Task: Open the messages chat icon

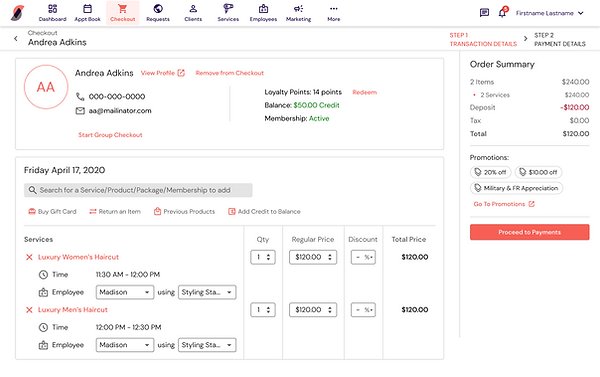Action: [x=484, y=13]
